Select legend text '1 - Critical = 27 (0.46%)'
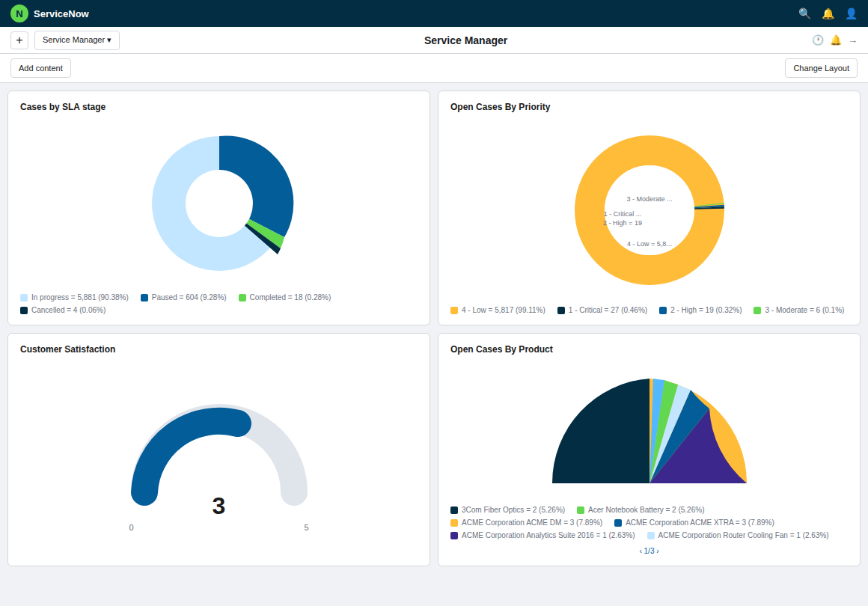This screenshot has height=606, width=868. [608, 310]
